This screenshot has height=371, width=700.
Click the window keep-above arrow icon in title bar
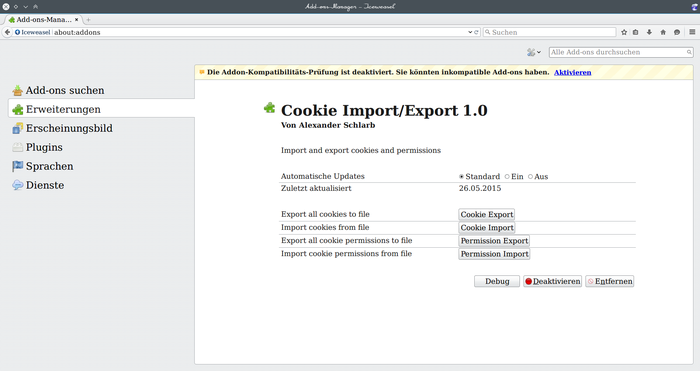35,6
